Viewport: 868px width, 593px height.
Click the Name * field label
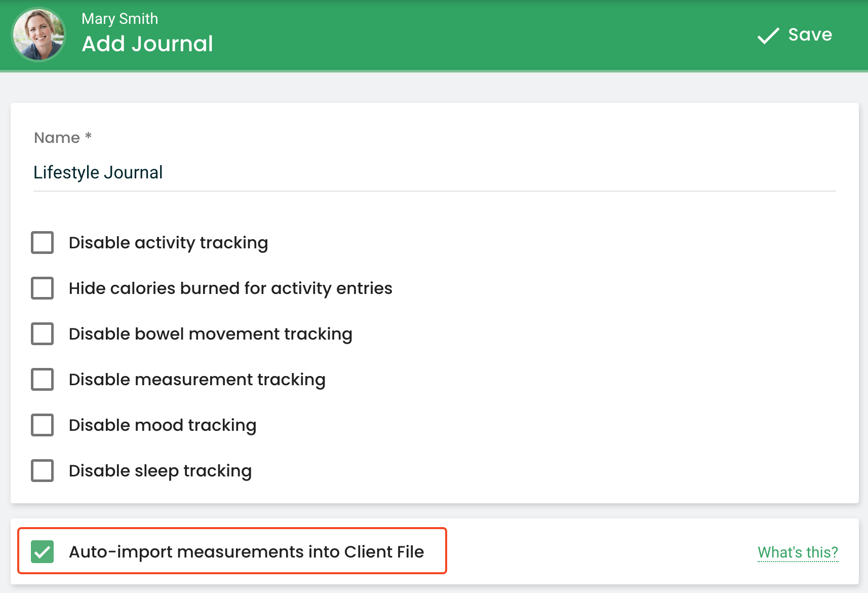click(x=63, y=137)
